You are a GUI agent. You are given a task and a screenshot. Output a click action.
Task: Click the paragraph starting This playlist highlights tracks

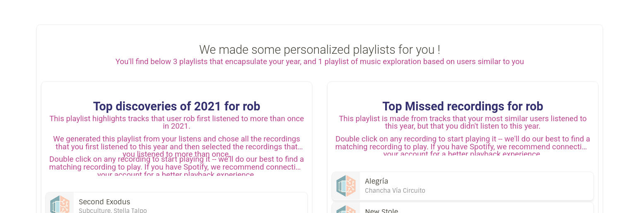point(176,122)
